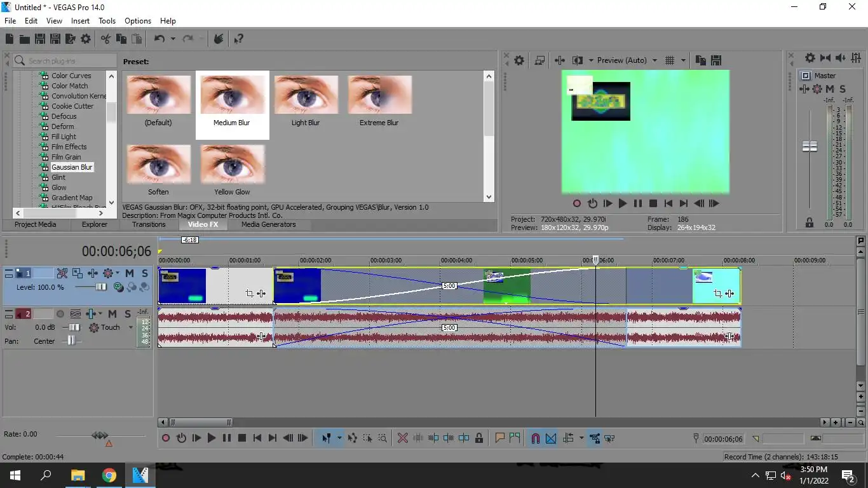The height and width of the screenshot is (488, 868).
Task: Adjust video track 1 Level slider
Action: [101, 287]
